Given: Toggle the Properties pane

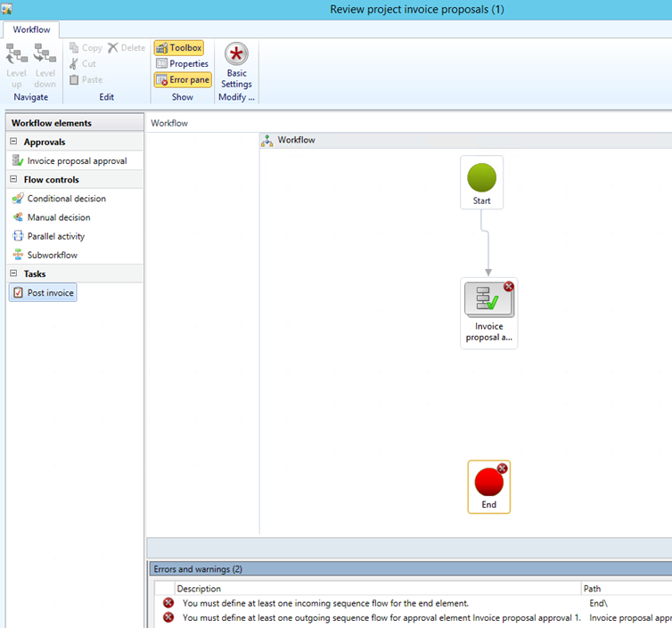Looking at the screenshot, I should click(x=182, y=64).
